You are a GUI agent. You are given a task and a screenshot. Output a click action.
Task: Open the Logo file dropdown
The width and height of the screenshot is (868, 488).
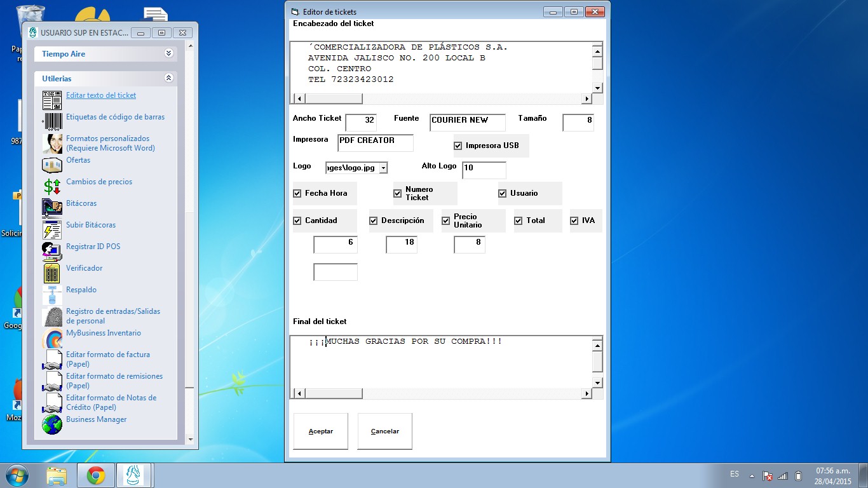click(x=383, y=168)
